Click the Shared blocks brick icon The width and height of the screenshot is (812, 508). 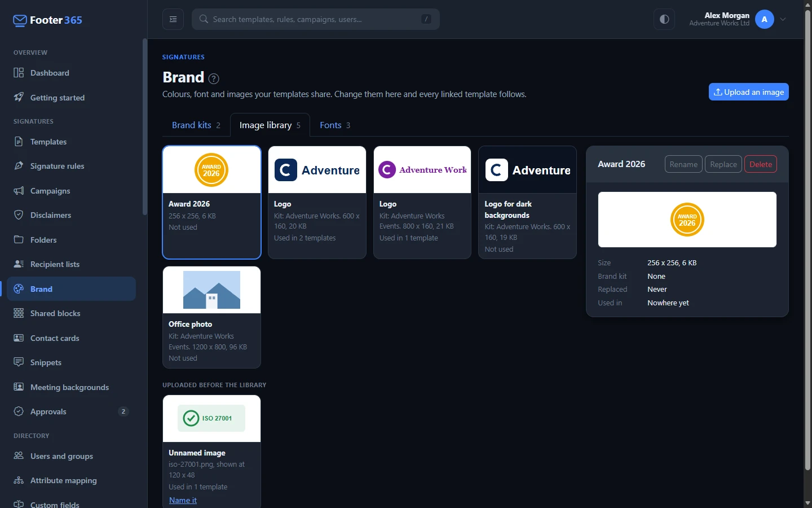tap(19, 313)
